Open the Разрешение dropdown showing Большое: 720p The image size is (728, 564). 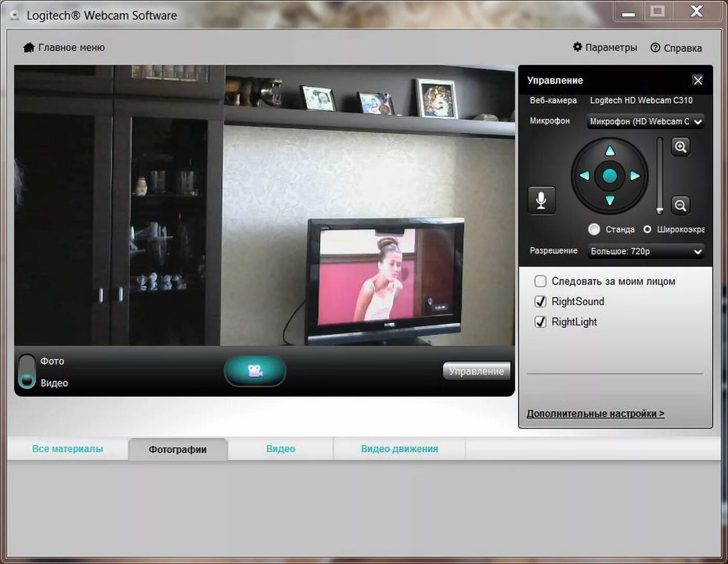pos(645,252)
